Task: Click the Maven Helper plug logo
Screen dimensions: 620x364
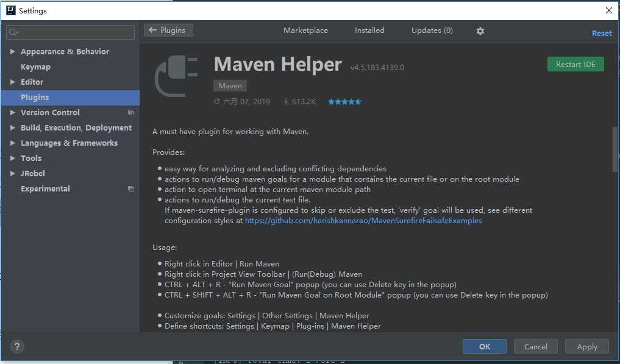Action: click(x=176, y=76)
